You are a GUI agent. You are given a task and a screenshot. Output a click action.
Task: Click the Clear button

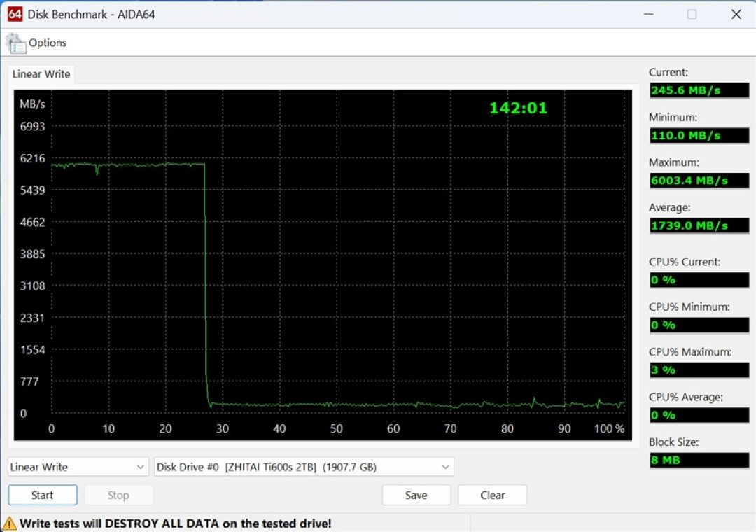pyautogui.click(x=492, y=496)
